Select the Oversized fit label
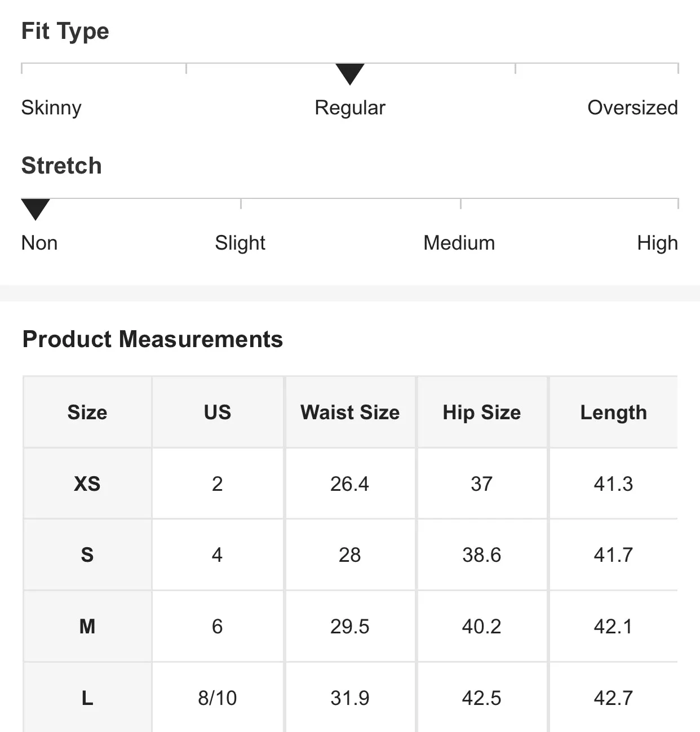The image size is (700, 732). click(x=632, y=108)
